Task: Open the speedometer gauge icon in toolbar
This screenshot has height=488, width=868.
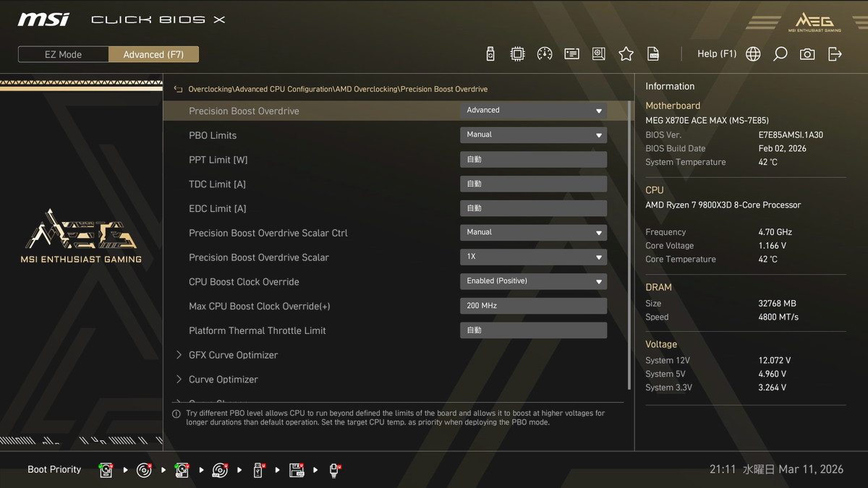Action: click(545, 54)
